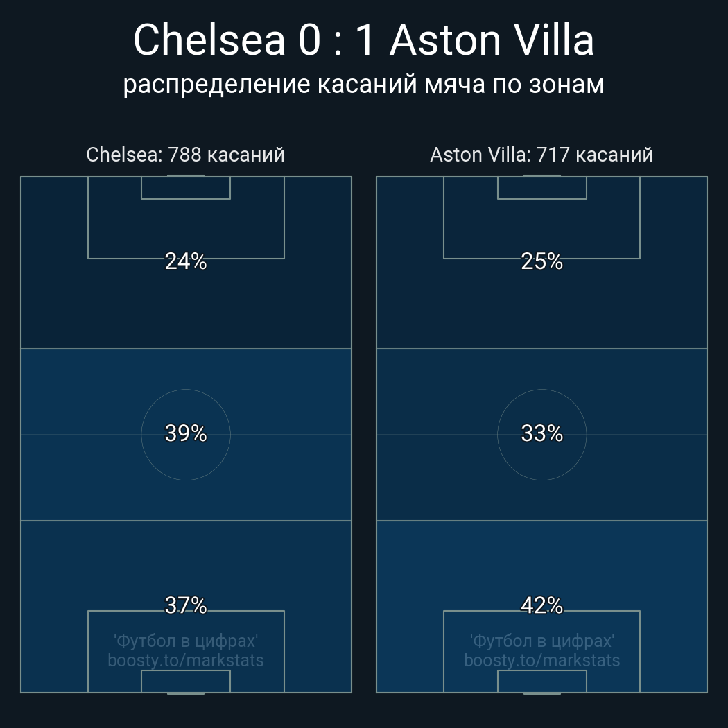728x728 pixels.
Task: Click the Chelsea team name in the headline
Action: point(209,40)
